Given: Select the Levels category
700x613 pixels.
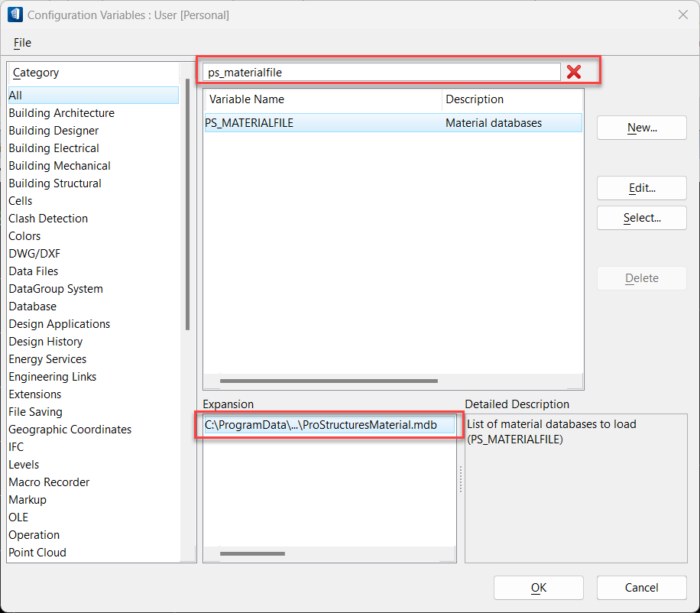Looking at the screenshot, I should click(x=24, y=464).
